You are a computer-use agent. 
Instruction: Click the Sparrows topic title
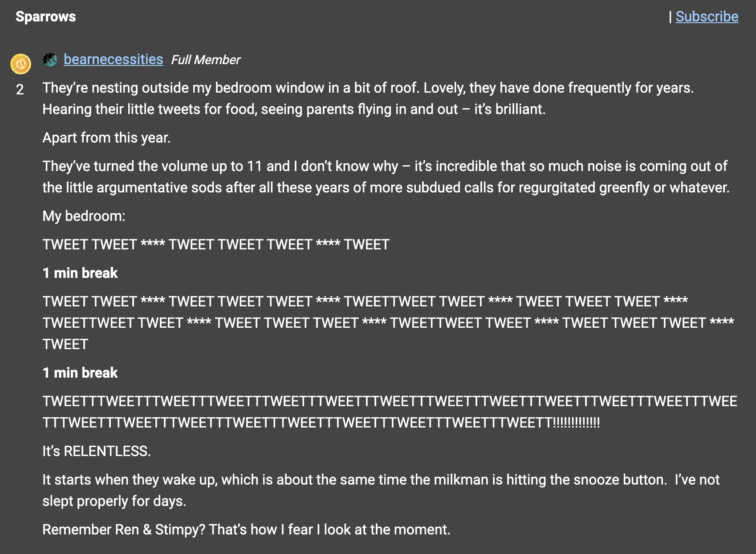45,16
